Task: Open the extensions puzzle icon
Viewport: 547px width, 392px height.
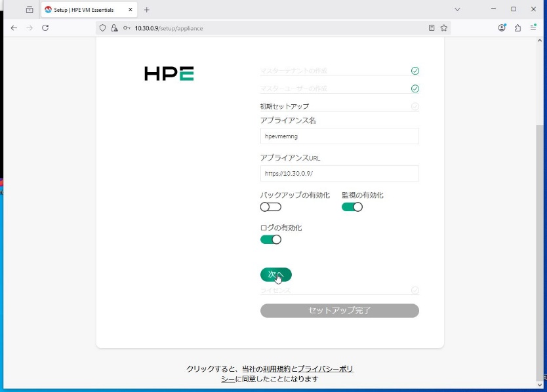Action: click(517, 28)
